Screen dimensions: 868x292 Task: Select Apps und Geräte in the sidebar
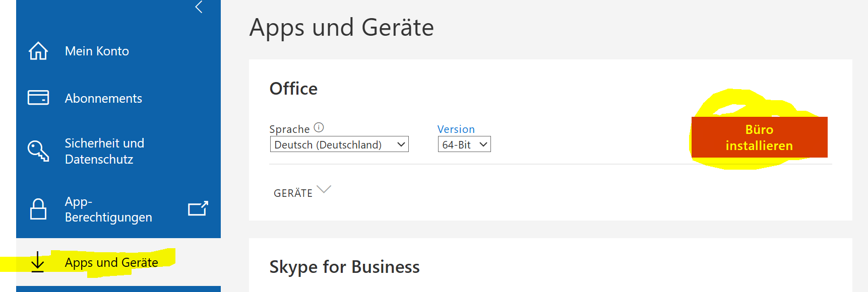pyautogui.click(x=111, y=262)
